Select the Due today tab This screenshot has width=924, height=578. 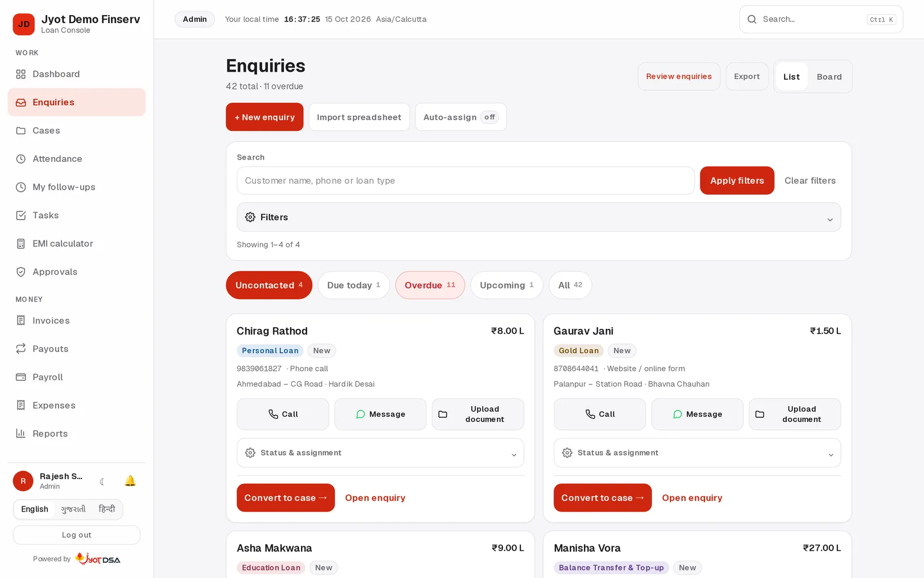pos(354,286)
